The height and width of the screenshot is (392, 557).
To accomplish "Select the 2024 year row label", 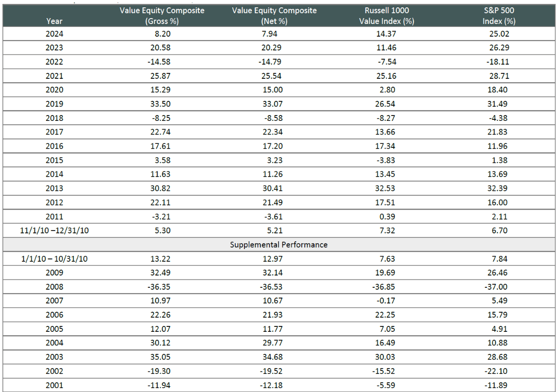I will 54,34.
